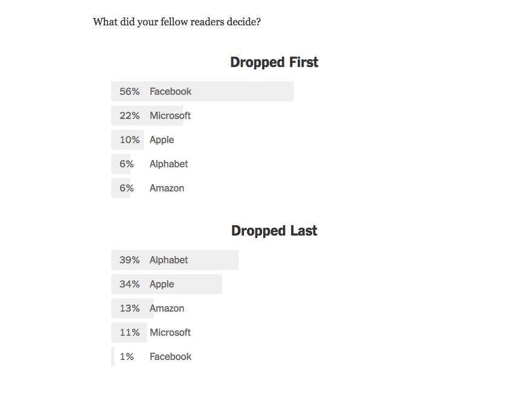532x398 pixels.
Task: Click the Facebook 56% bar under Dropped First
Action: click(202, 91)
